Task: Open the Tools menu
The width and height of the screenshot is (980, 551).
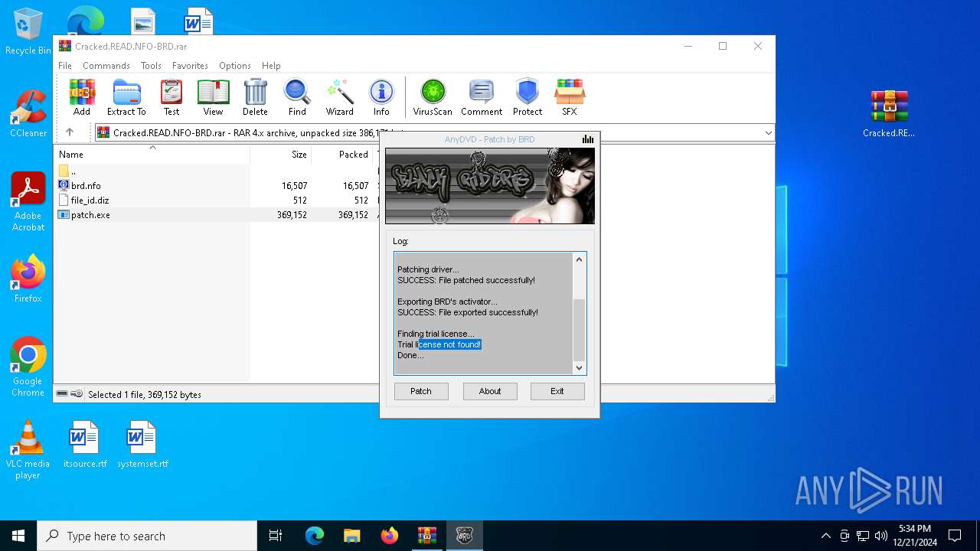Action: (x=151, y=66)
